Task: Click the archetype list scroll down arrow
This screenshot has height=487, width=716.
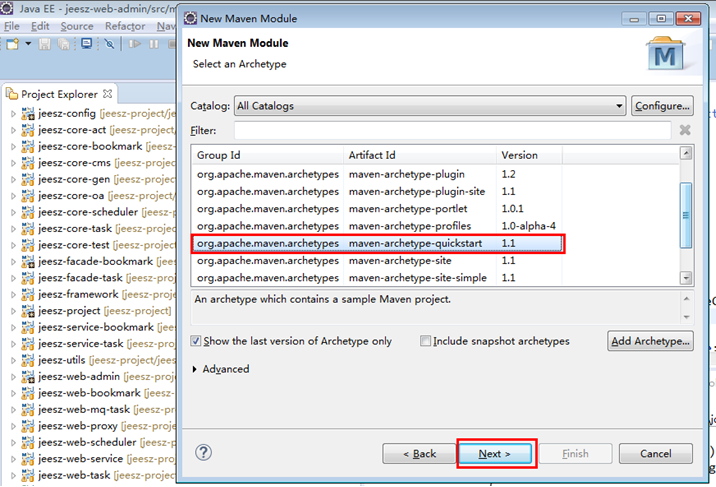Action: (x=685, y=277)
